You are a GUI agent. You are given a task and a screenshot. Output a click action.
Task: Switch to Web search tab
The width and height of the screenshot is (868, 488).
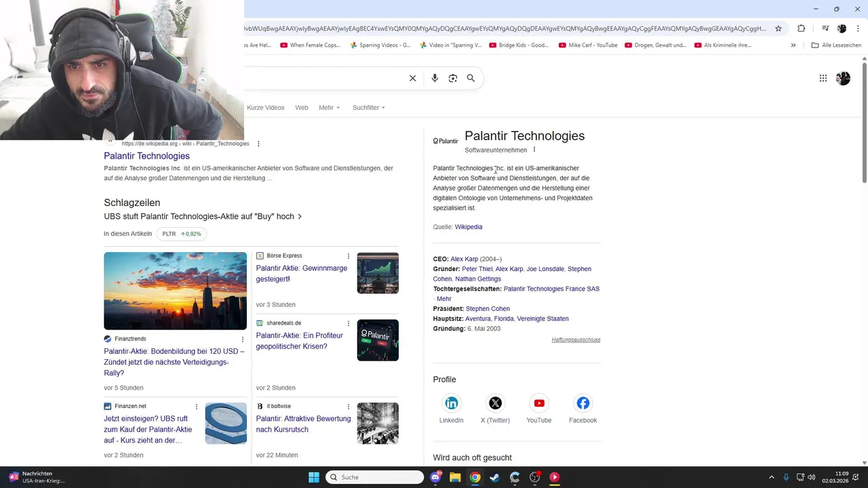coord(302,108)
